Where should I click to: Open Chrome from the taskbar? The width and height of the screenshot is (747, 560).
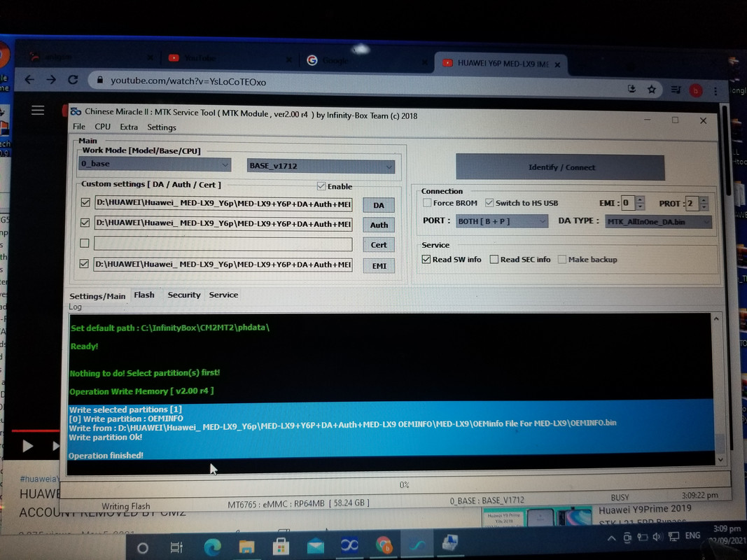click(x=384, y=545)
